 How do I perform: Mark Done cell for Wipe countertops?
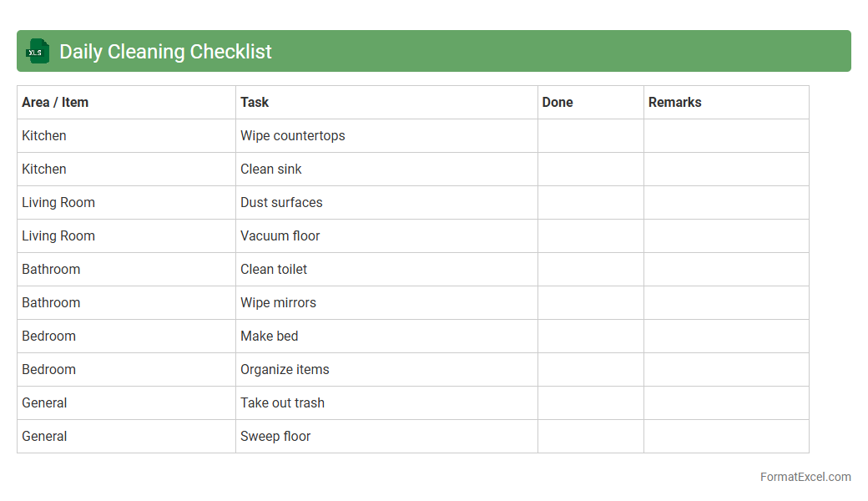(x=590, y=135)
